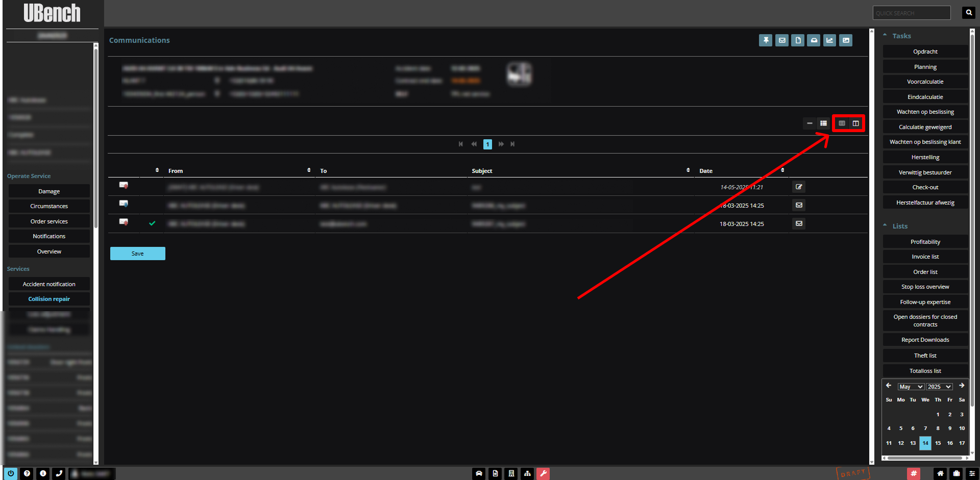Open Collision repair in Services menu
Image resolution: width=980 pixels, height=480 pixels.
click(x=49, y=299)
